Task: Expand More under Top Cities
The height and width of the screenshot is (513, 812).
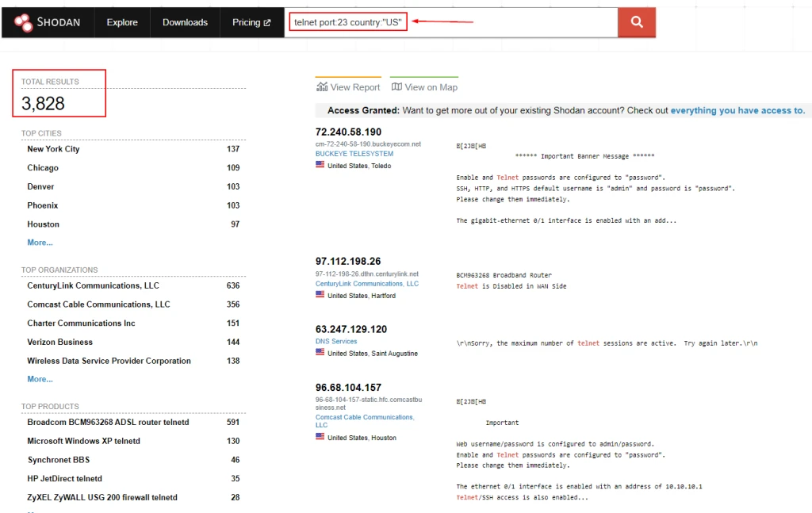Action: click(x=40, y=243)
